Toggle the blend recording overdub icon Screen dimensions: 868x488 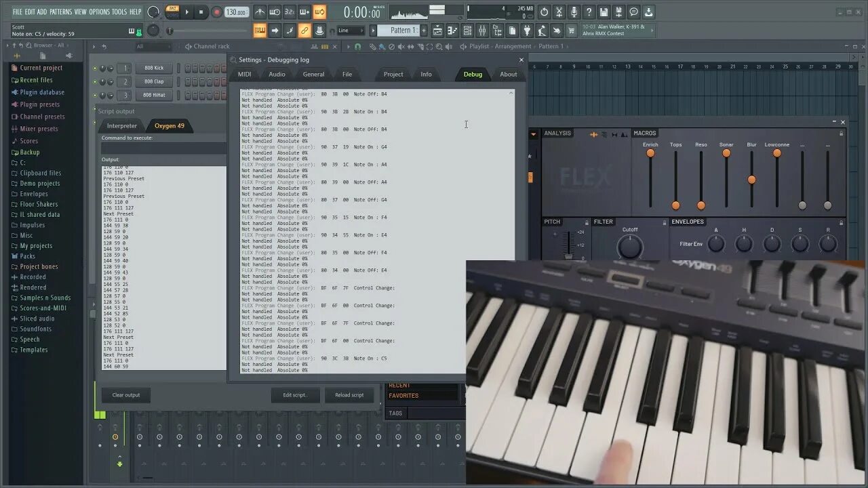click(304, 12)
